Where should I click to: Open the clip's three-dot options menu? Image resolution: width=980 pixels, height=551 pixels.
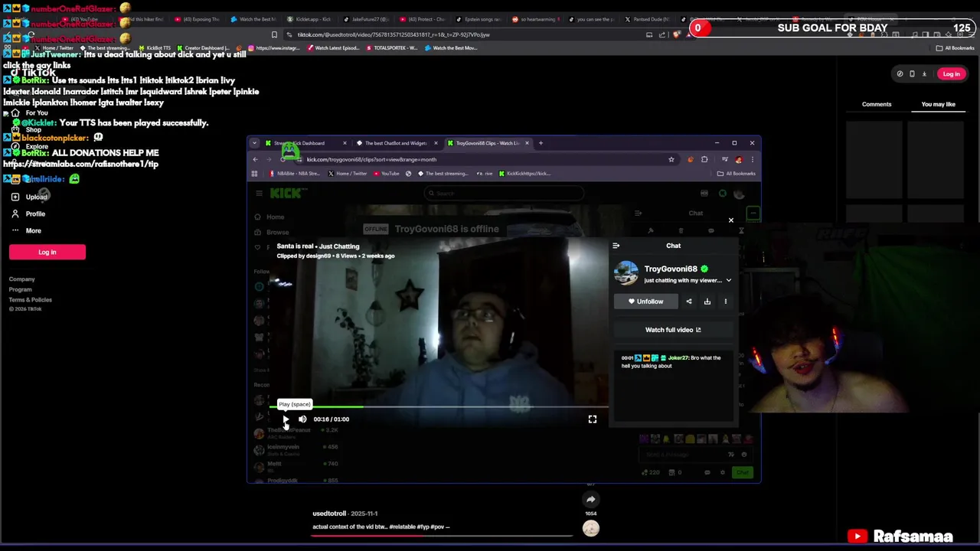726,302
